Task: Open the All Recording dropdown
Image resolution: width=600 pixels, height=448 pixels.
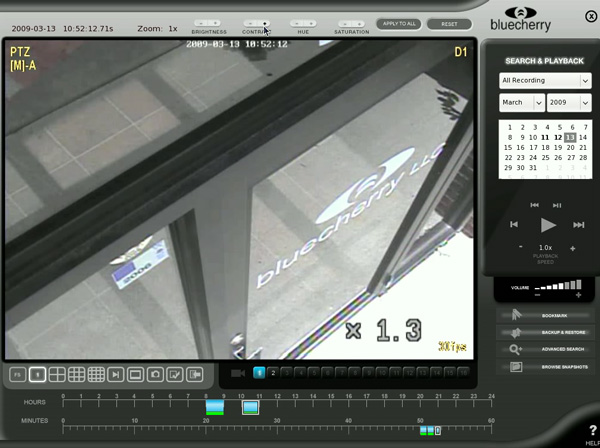Action: (x=545, y=80)
